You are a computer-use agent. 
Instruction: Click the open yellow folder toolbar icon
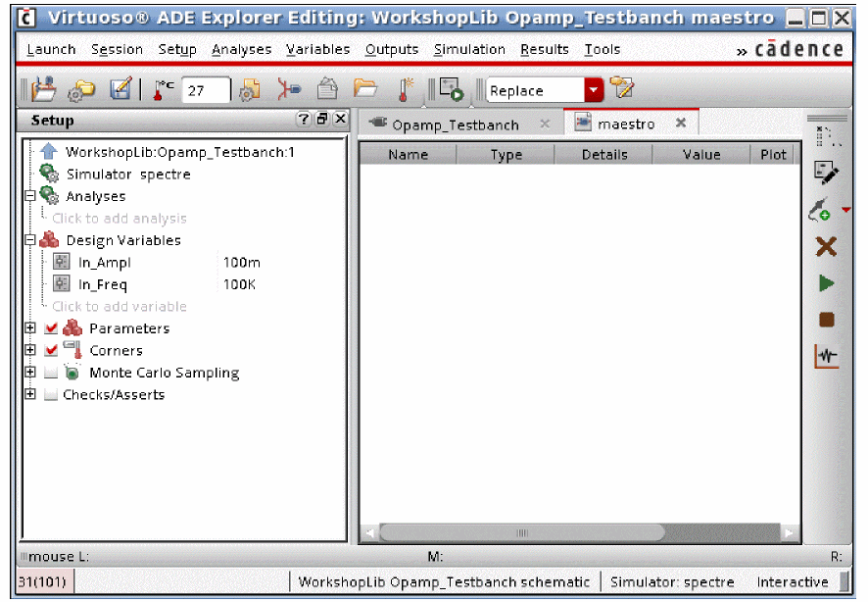364,88
